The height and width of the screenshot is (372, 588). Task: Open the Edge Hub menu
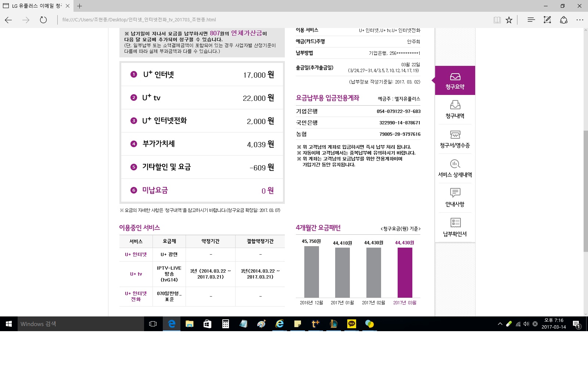click(531, 20)
